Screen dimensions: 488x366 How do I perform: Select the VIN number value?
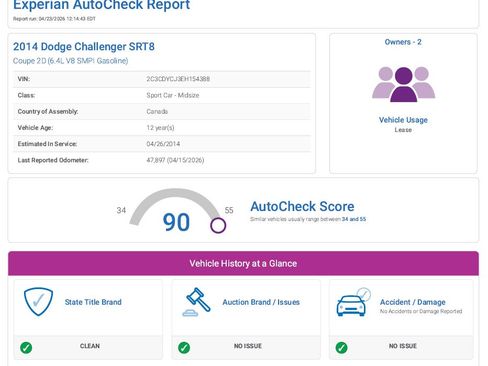(x=178, y=79)
